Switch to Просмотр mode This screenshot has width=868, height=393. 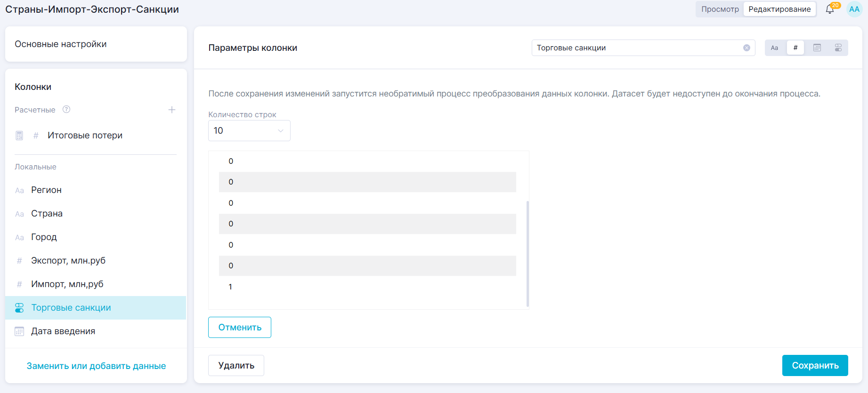(720, 9)
